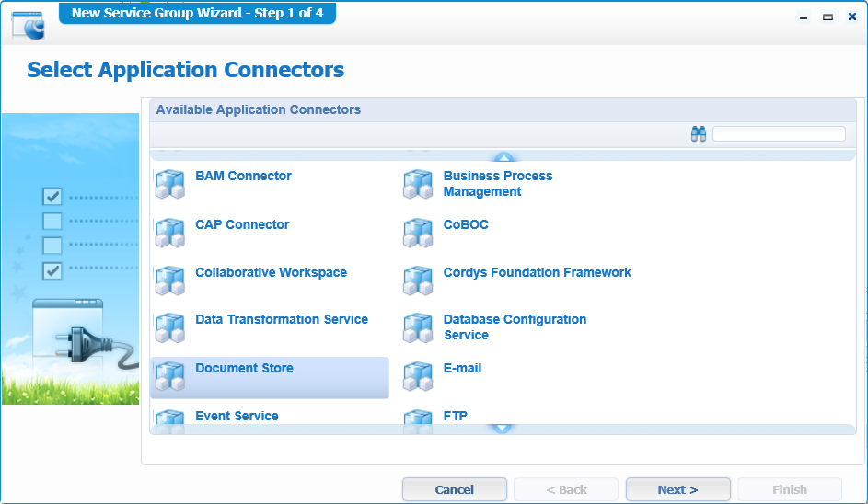Click the CoBOC connector icon
The image size is (868, 504).
[418, 233]
